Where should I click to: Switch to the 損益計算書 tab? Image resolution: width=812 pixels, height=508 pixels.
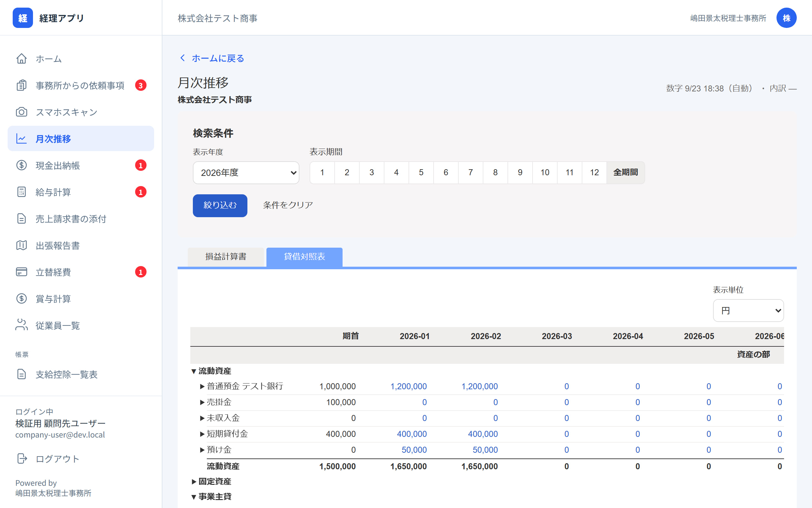click(x=226, y=257)
